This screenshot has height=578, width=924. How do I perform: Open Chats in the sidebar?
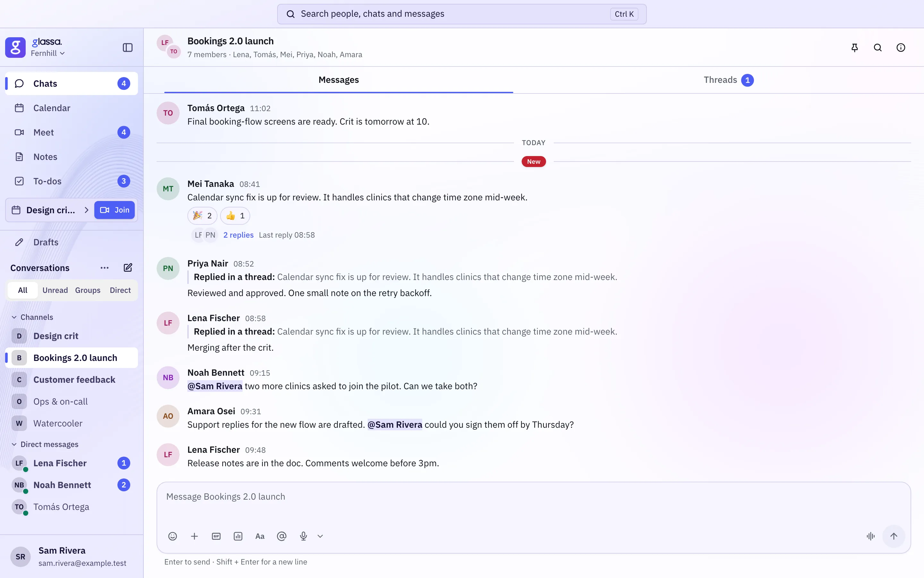point(72,83)
